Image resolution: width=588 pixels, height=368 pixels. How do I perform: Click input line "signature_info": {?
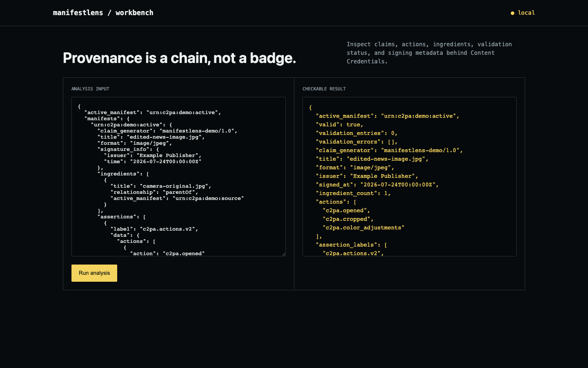click(128, 149)
